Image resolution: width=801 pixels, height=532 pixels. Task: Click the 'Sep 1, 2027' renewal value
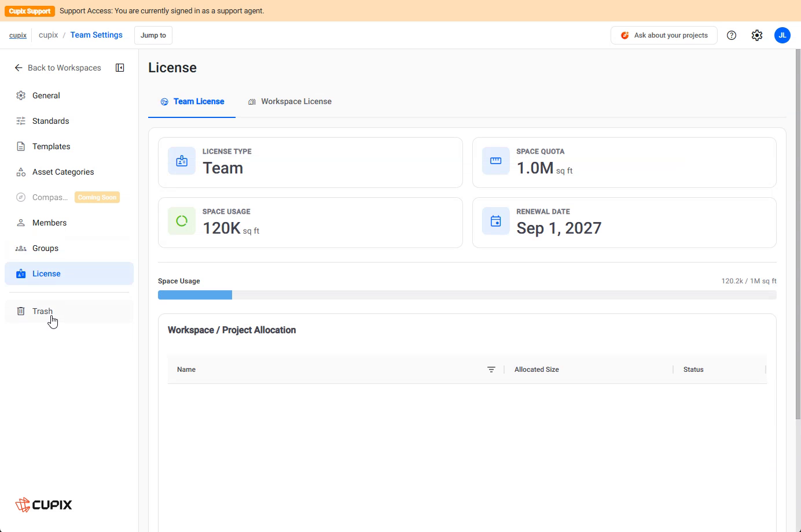tap(559, 228)
